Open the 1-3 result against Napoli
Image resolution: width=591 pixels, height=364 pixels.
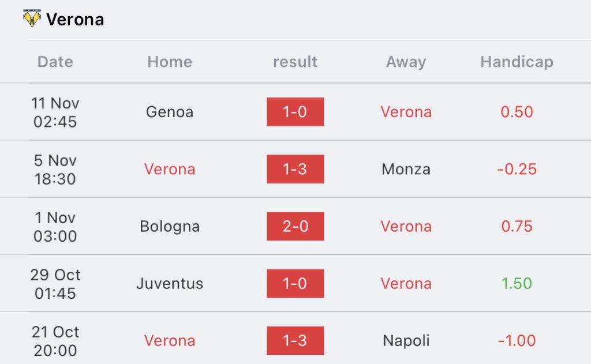[x=295, y=341]
